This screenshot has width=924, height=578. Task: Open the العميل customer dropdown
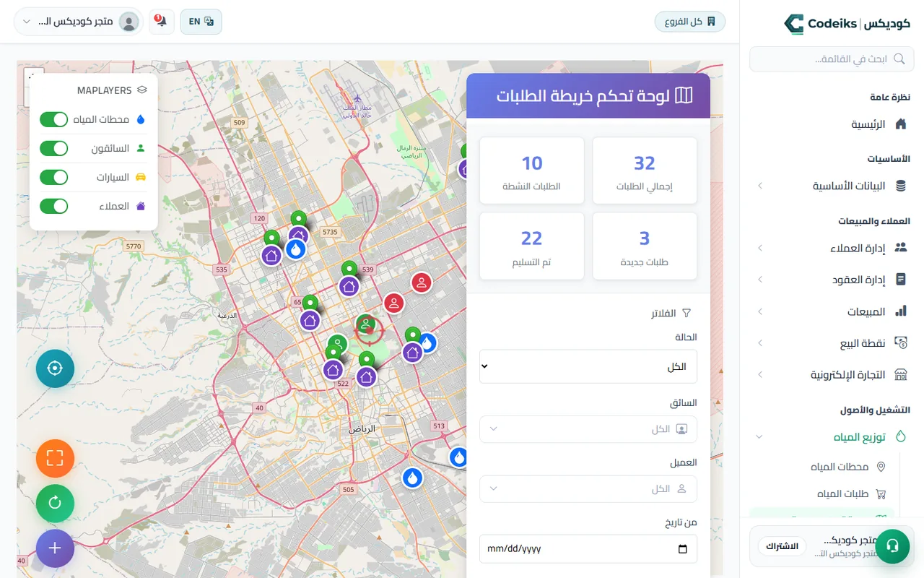point(588,489)
